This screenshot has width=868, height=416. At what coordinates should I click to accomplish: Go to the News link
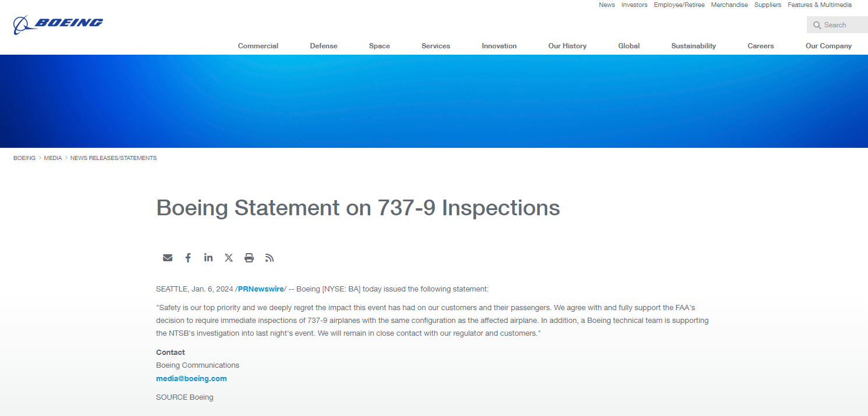(607, 5)
